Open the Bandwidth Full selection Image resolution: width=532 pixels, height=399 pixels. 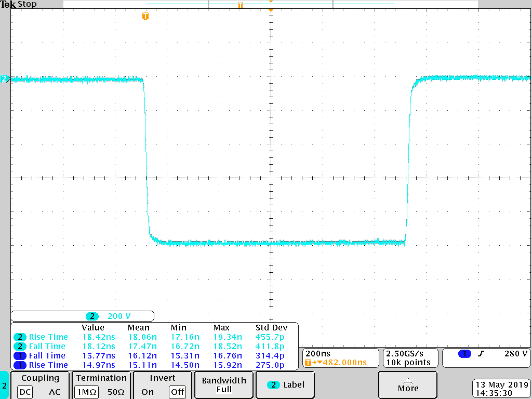click(224, 385)
